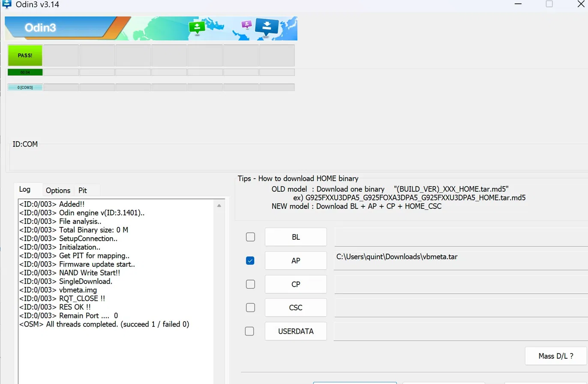Select the Log tab
Image resolution: width=588 pixels, height=384 pixels.
pos(25,189)
